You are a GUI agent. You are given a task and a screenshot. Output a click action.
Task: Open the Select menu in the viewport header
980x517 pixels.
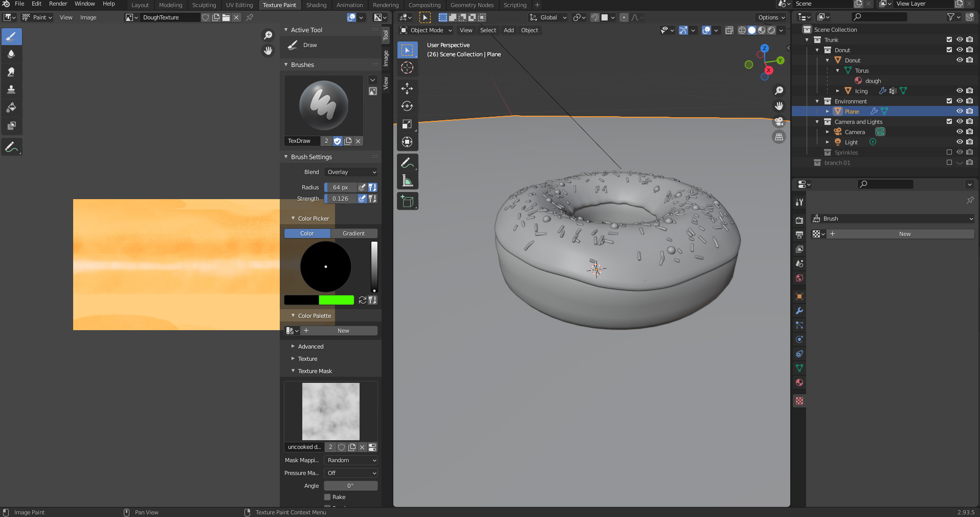[487, 30]
